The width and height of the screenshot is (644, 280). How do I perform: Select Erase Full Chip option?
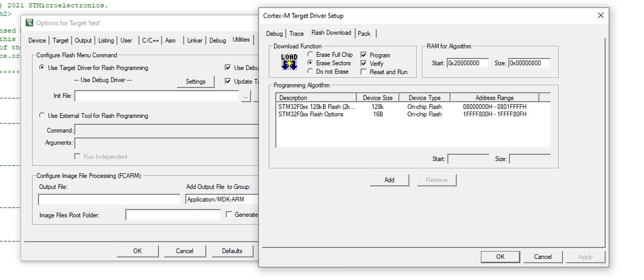(311, 55)
